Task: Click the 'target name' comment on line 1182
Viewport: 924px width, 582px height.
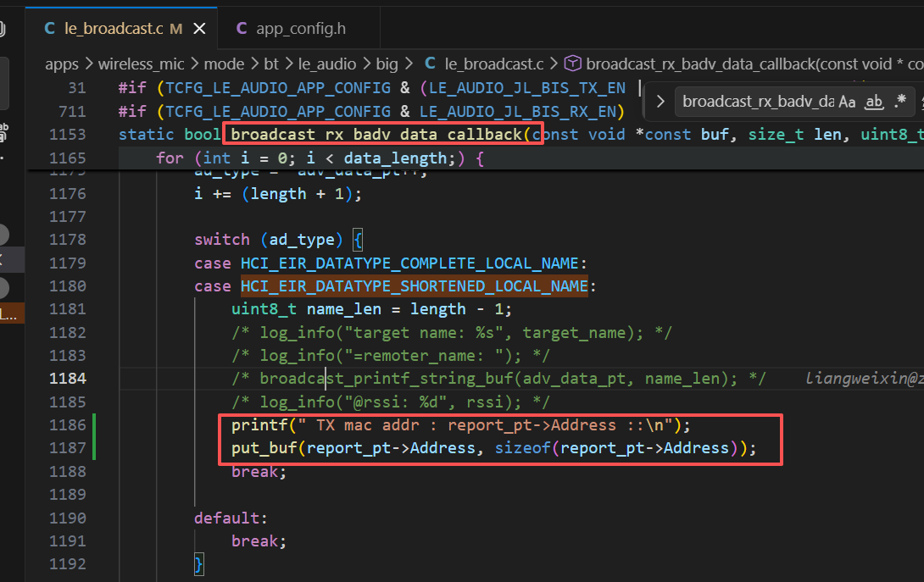Action: click(x=451, y=332)
